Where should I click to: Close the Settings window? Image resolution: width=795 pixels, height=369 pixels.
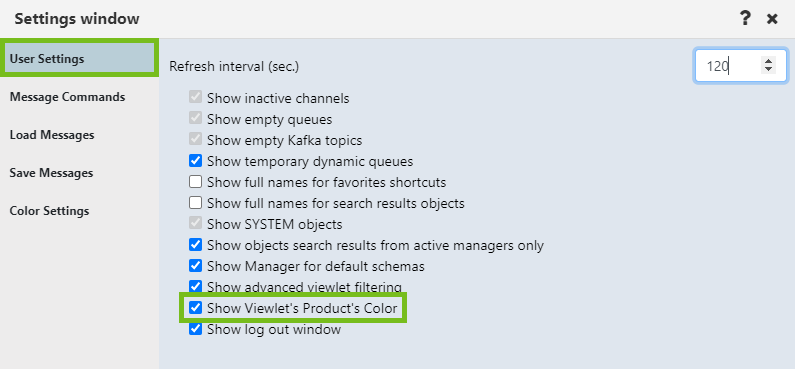tap(772, 19)
